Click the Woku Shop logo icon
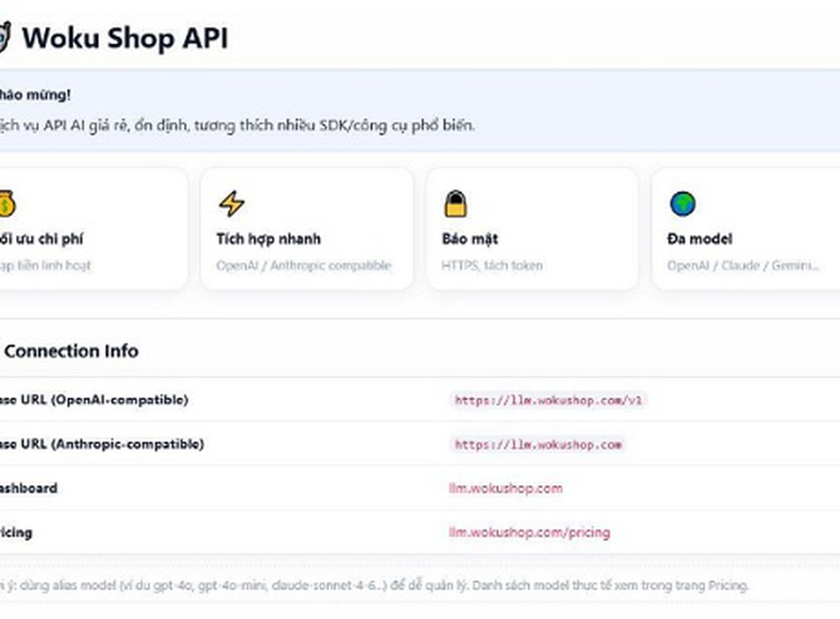This screenshot has width=840, height=619. click(4, 37)
